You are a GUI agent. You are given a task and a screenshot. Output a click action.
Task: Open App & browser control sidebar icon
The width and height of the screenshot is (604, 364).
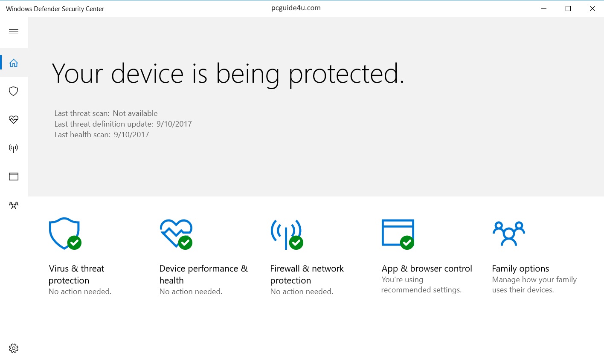(x=14, y=176)
